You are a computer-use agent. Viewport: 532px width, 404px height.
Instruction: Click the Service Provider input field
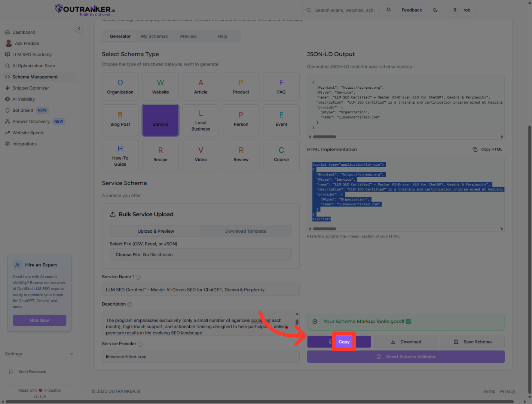tap(201, 357)
